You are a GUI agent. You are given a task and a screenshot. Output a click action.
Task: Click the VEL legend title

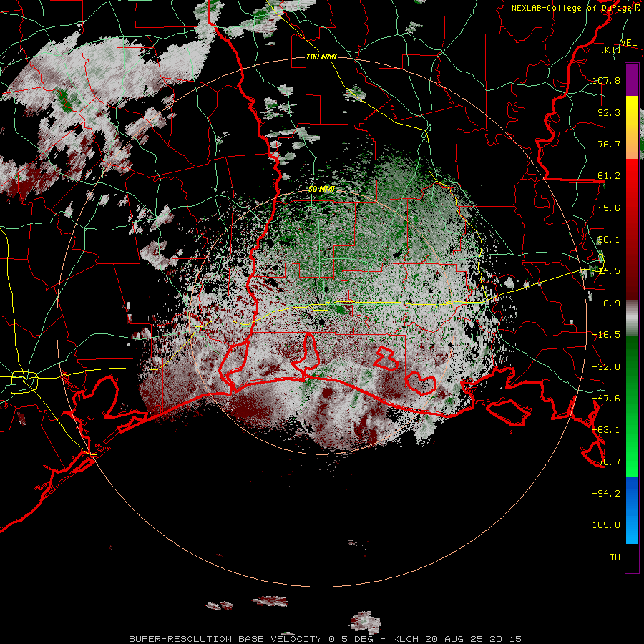(x=628, y=43)
